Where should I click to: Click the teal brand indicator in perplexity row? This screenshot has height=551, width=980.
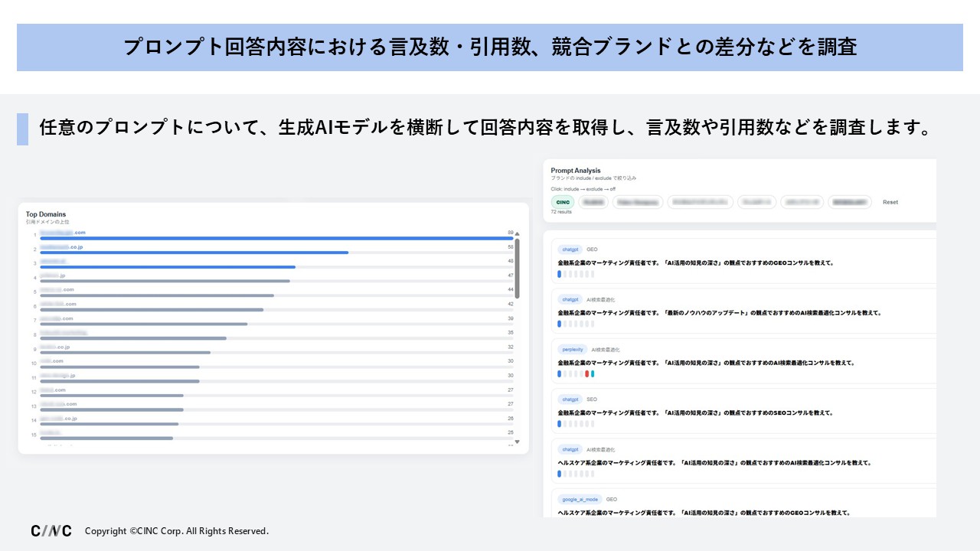(x=593, y=373)
